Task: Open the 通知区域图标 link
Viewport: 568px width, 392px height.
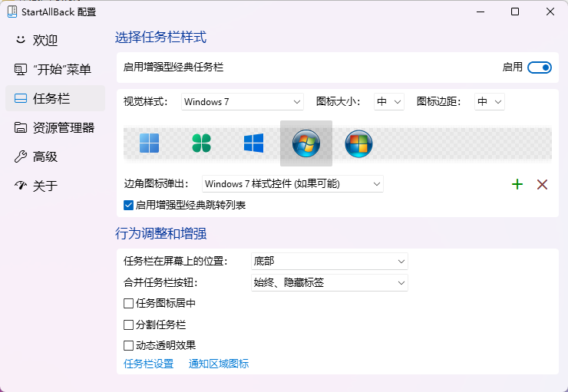Action: coord(219,364)
